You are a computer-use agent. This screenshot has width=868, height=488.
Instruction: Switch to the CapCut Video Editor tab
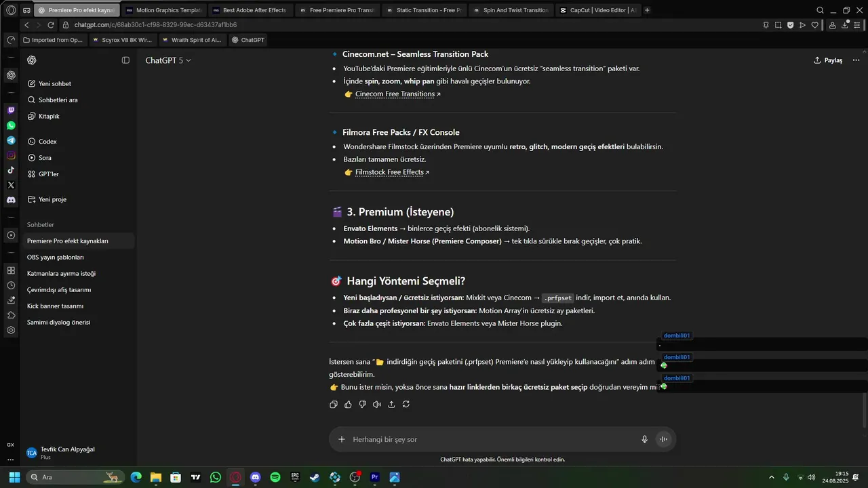click(597, 10)
